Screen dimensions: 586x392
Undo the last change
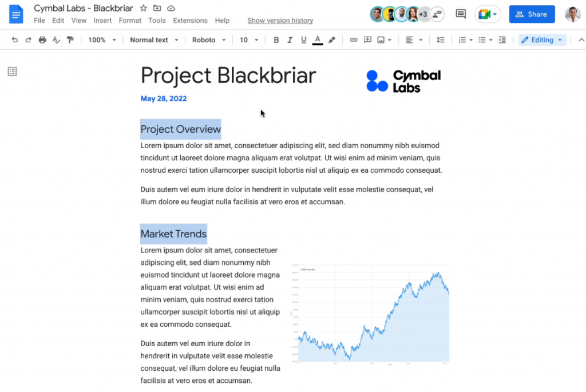pos(15,39)
